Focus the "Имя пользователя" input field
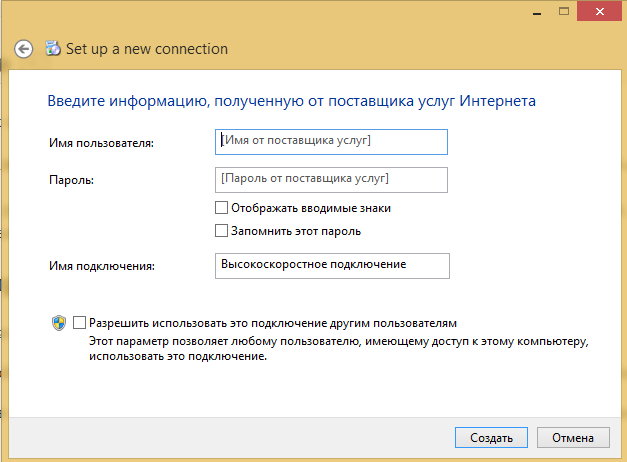The height and width of the screenshot is (462, 627). pyautogui.click(x=331, y=142)
